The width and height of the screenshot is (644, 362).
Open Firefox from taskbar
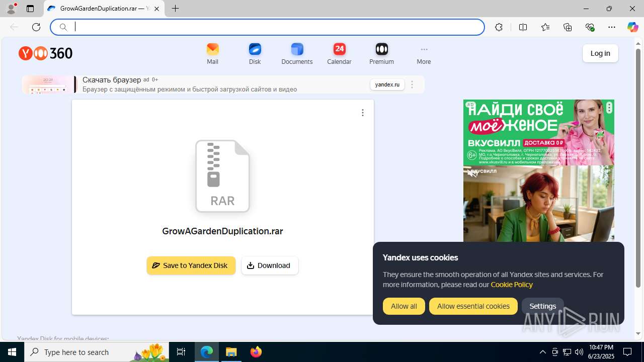(x=256, y=352)
